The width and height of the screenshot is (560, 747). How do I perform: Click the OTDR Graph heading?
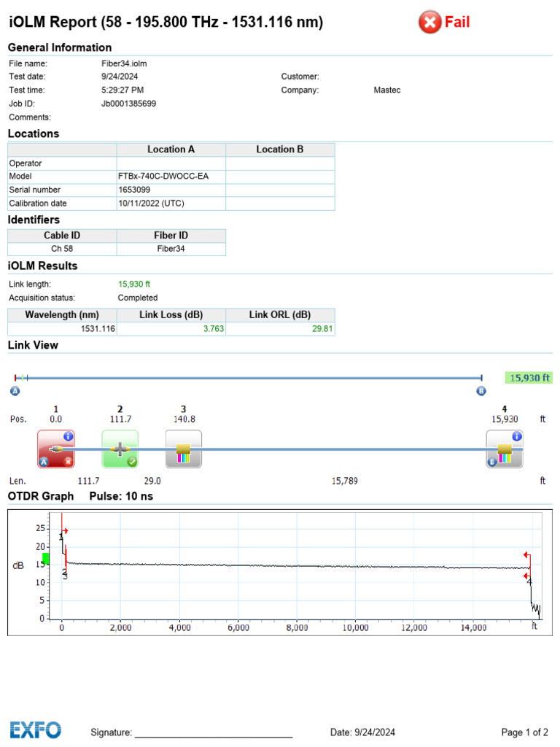(41, 496)
